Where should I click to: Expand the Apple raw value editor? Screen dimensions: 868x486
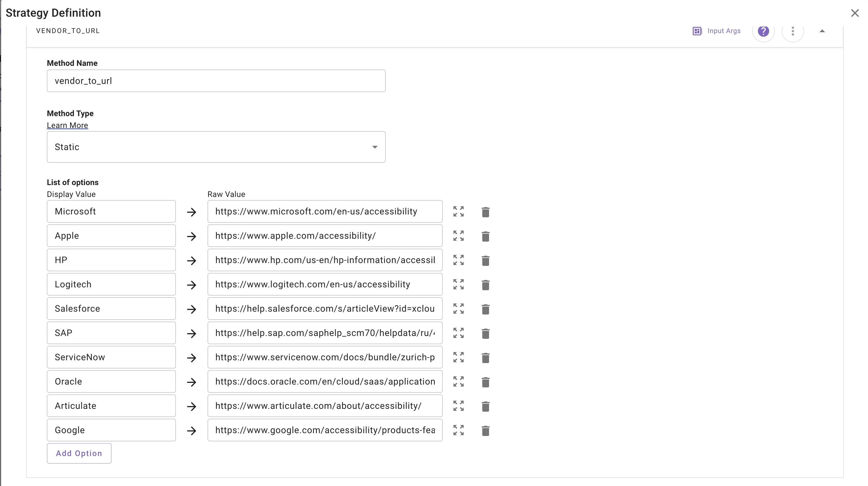click(458, 236)
